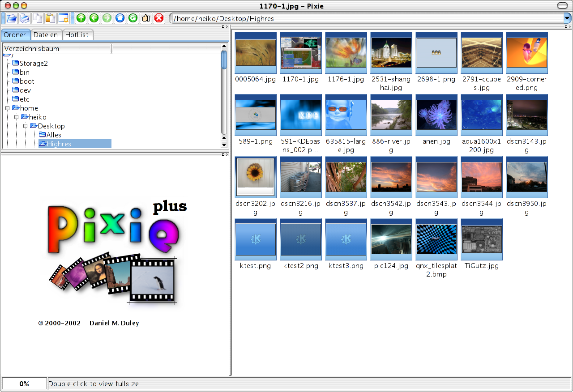573x392 pixels.
Task: Click the Print toolbar icon
Action: [24, 18]
